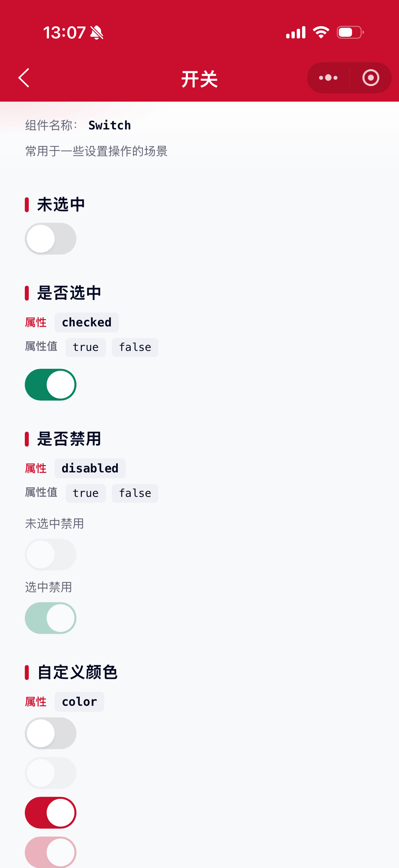Tap the color property tag
This screenshot has width=399, height=868.
79,702
